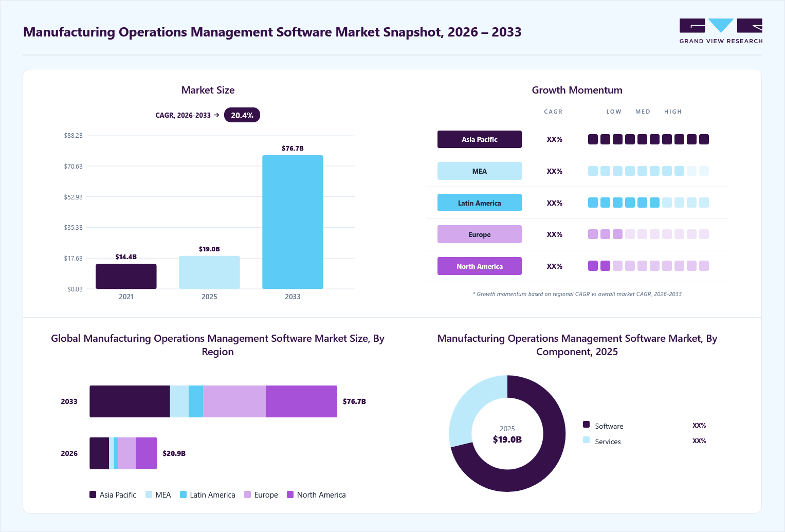Click the Growth Momentum heading
Screen dimensions: 785x532
point(577,90)
